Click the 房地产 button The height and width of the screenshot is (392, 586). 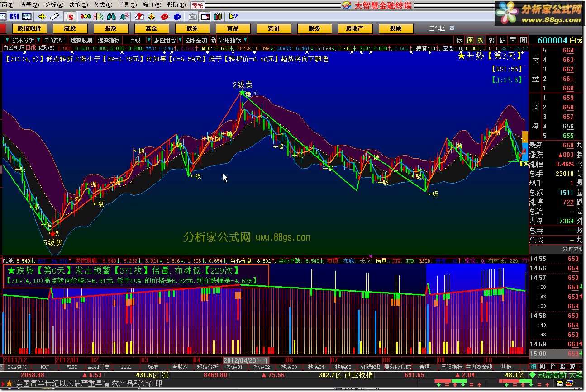pyautogui.click(x=355, y=28)
